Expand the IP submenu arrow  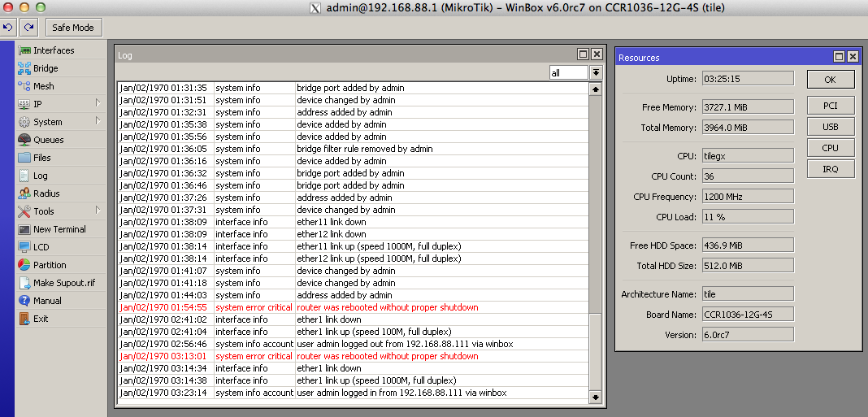98,103
